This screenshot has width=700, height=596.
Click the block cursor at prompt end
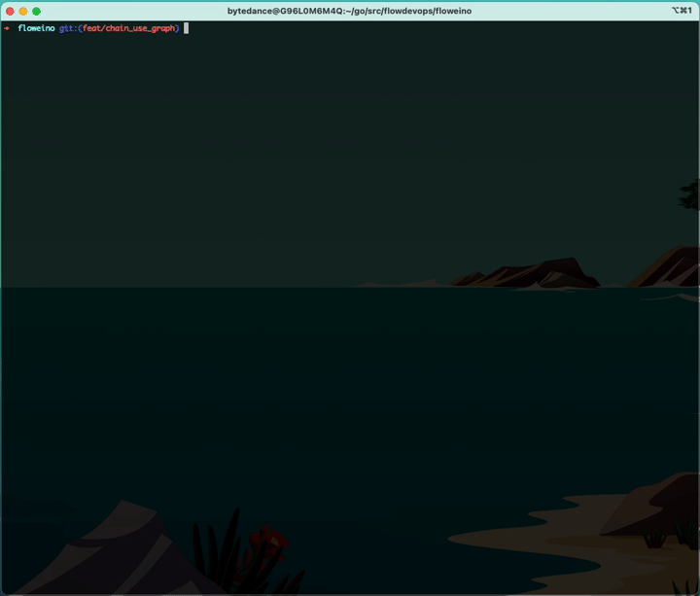click(186, 28)
